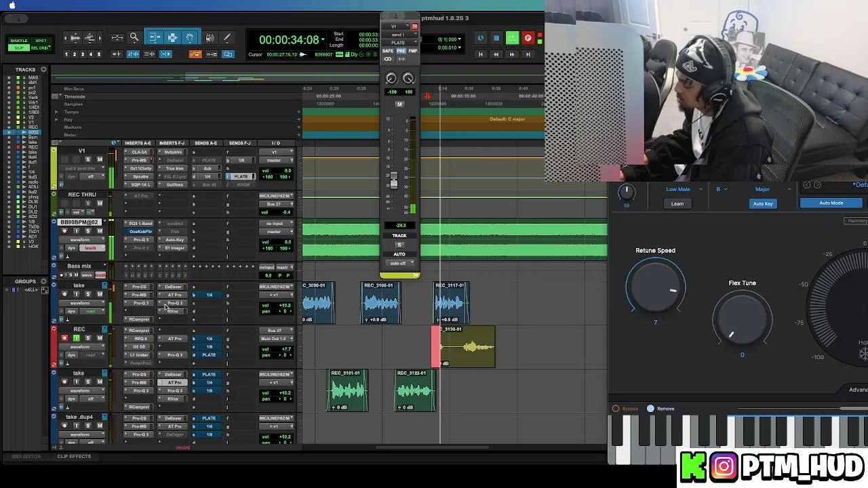Toggle Link Track and Edit Selection icon

(x=150, y=54)
